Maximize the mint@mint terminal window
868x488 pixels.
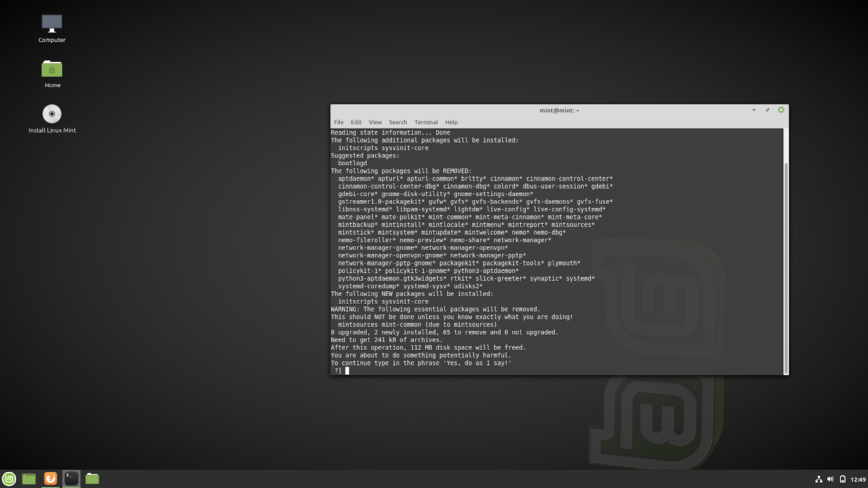[768, 110]
